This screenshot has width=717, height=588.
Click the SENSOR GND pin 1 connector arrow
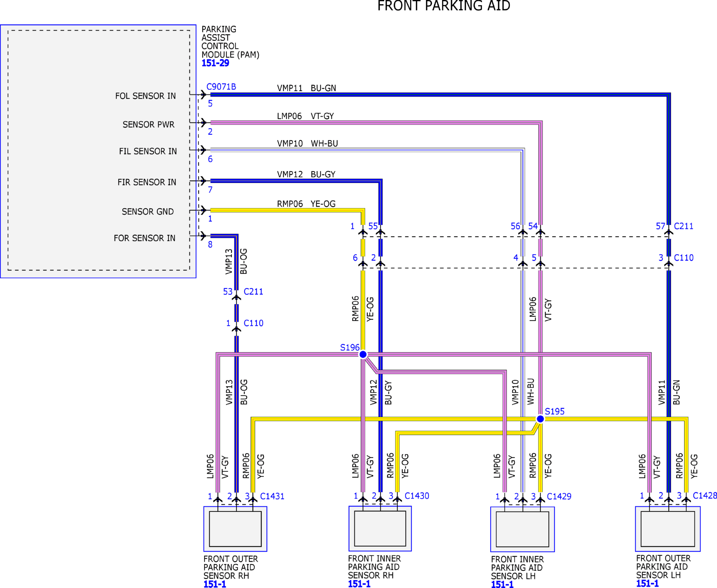[203, 210]
